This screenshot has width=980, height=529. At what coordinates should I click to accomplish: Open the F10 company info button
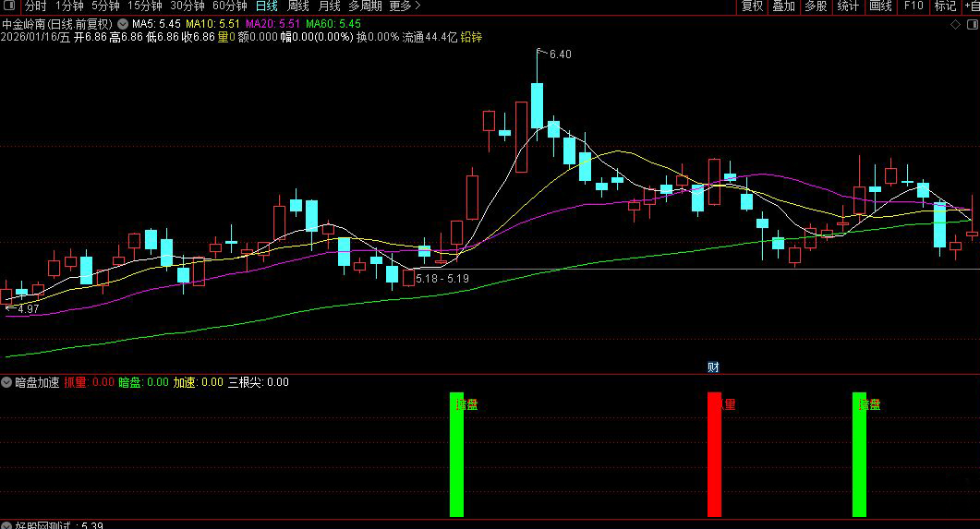coord(913,6)
